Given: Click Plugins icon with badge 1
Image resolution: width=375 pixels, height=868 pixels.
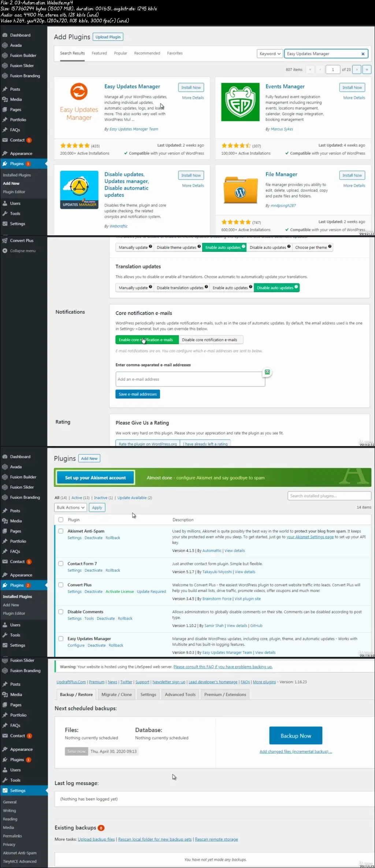Looking at the screenshot, I should 5,760.
